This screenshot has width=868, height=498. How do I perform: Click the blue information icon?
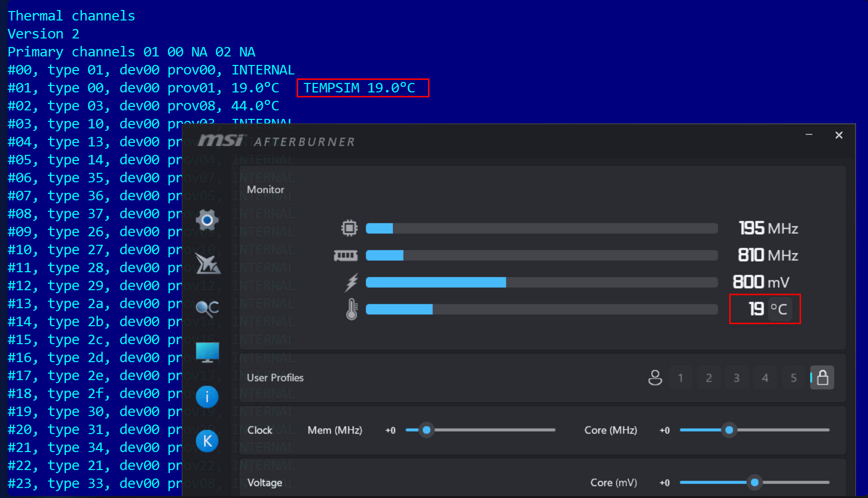[x=207, y=397]
